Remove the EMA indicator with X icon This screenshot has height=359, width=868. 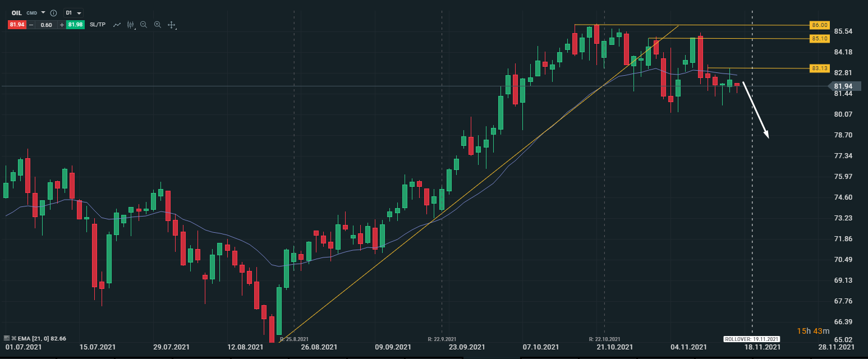[x=14, y=338]
